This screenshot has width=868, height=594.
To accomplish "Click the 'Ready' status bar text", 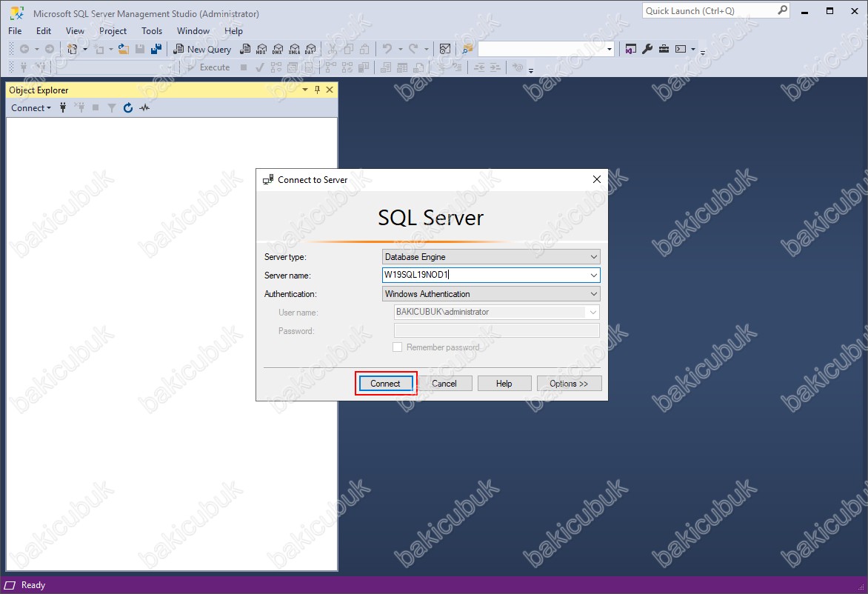I will coord(33,585).
